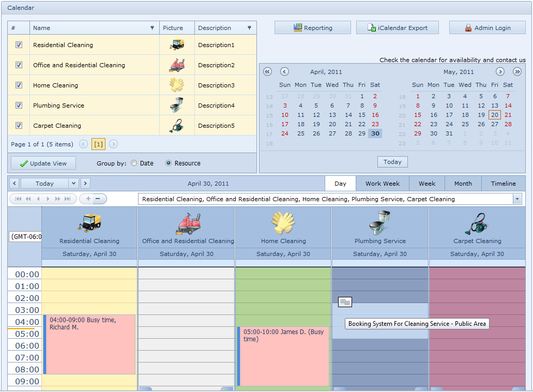Click the GMT-06:00 time zone box
The image size is (533, 392).
[25, 237]
